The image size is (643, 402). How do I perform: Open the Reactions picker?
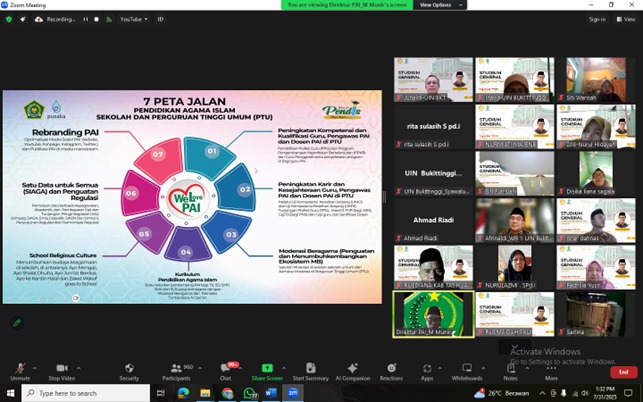tap(391, 370)
